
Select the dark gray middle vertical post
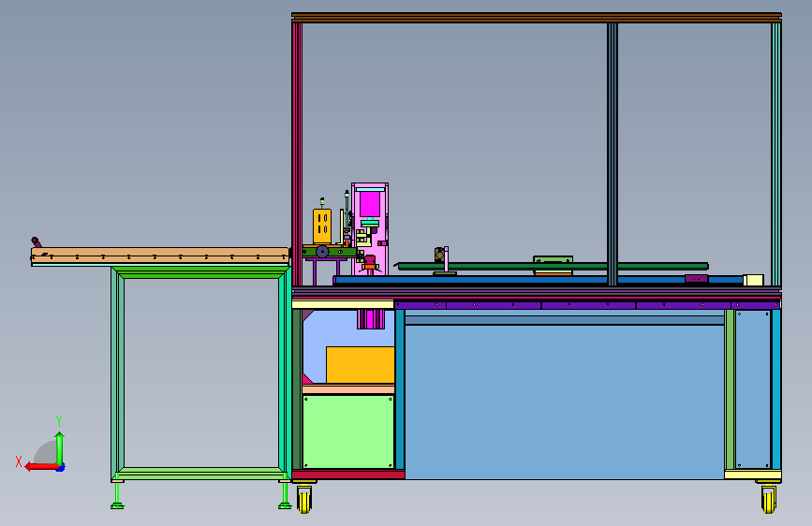coord(613,153)
